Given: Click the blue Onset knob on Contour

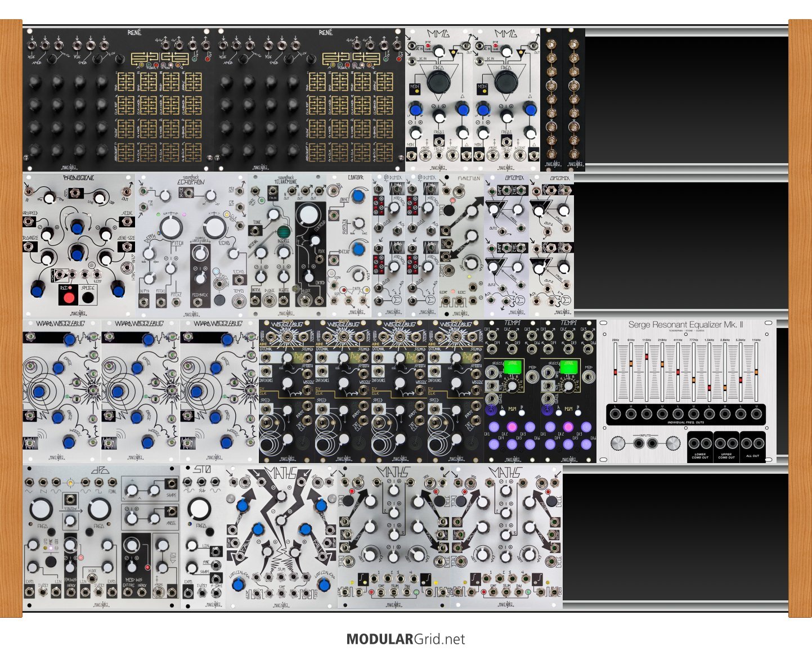Looking at the screenshot, I should tap(358, 196).
